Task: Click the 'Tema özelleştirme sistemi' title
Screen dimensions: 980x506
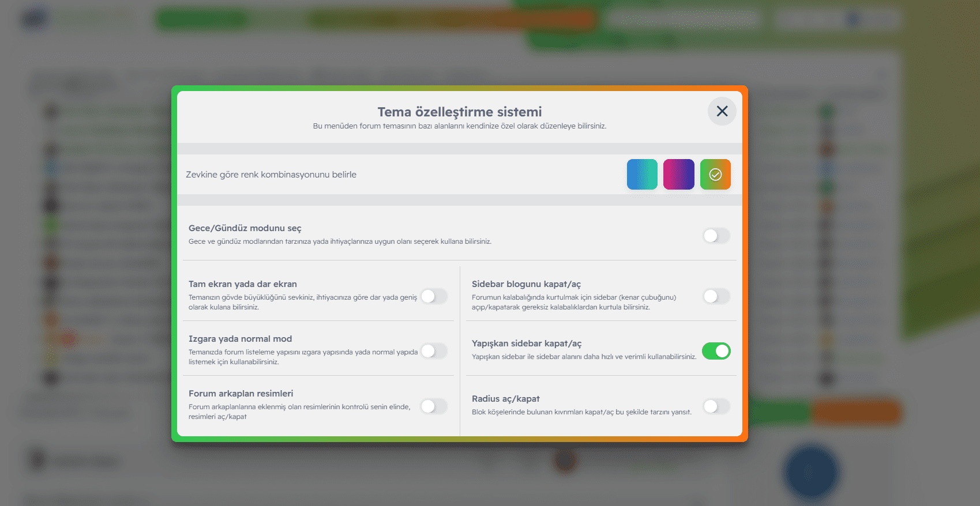Action: coord(459,112)
